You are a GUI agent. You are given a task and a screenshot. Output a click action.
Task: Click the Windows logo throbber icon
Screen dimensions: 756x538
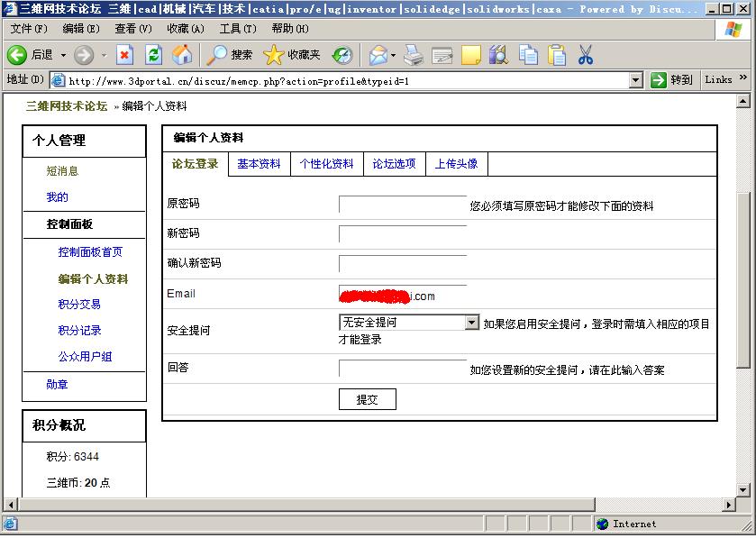(x=733, y=30)
